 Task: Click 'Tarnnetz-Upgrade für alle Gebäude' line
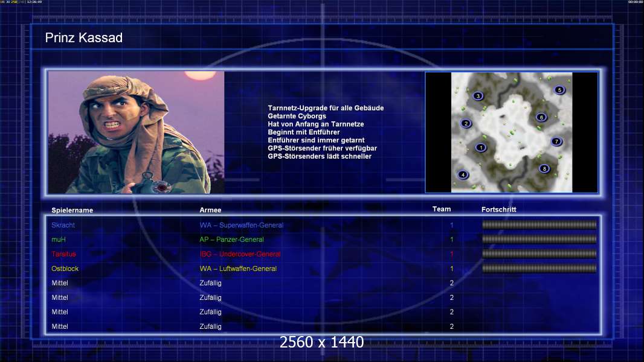coord(326,108)
